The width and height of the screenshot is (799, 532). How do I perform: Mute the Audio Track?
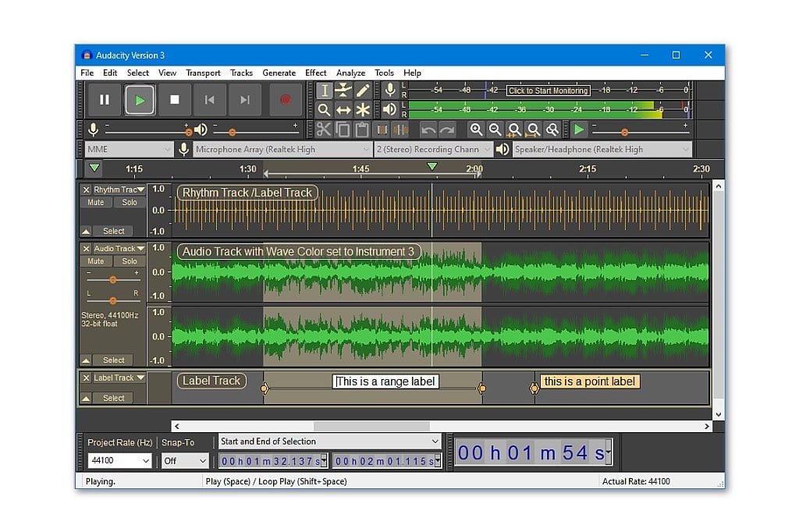pos(95,261)
